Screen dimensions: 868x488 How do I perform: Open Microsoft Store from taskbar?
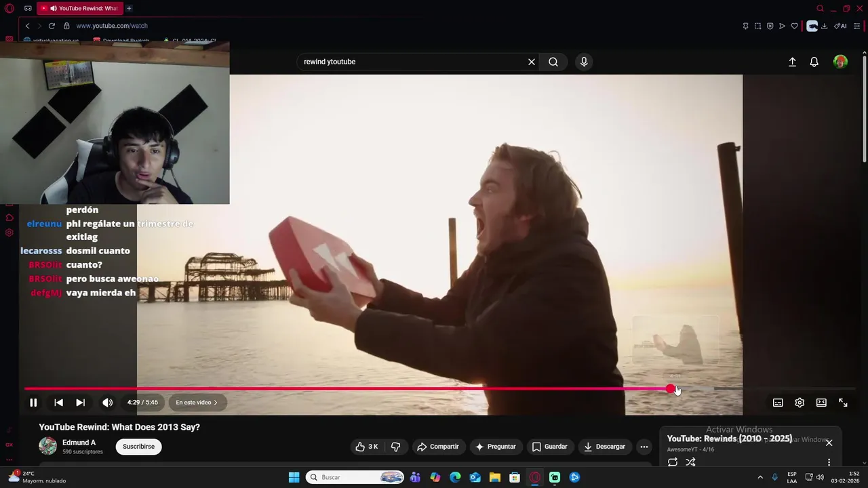coord(515,477)
